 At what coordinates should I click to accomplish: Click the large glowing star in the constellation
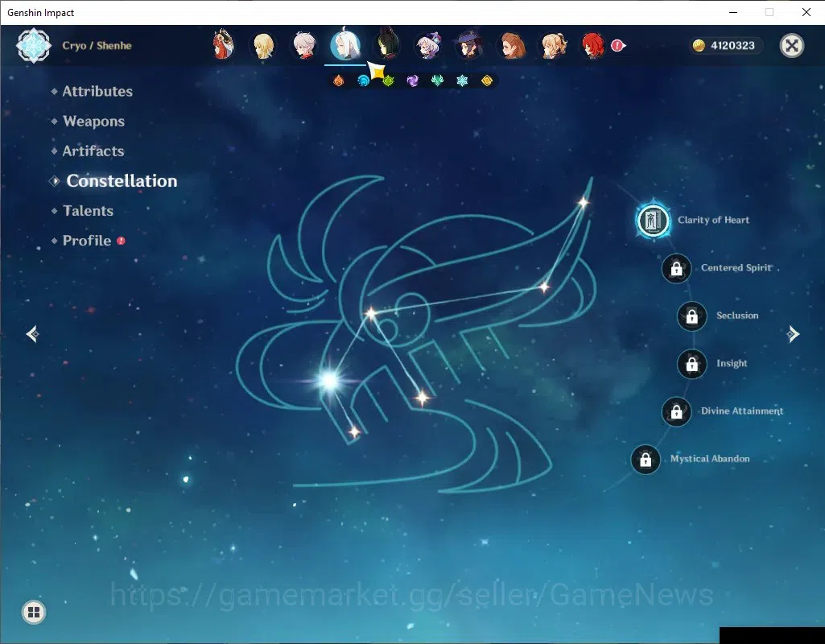coord(330,380)
